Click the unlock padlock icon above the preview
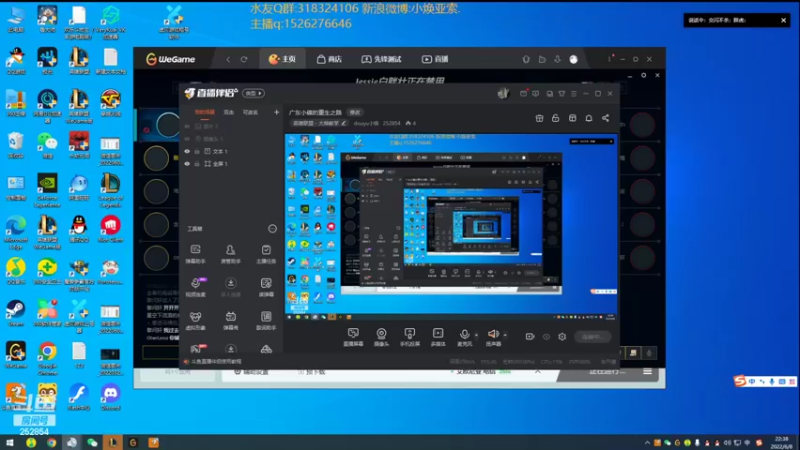Screen dimensions: 800x450 tap(556, 118)
